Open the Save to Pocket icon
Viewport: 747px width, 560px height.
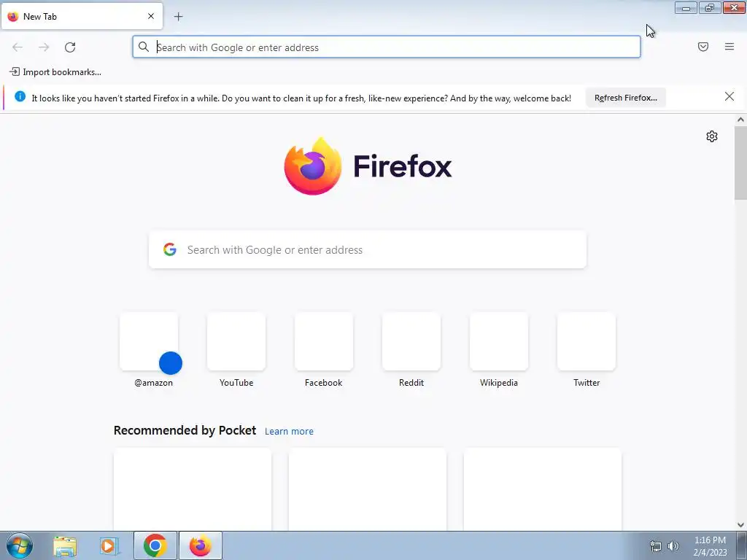(703, 47)
